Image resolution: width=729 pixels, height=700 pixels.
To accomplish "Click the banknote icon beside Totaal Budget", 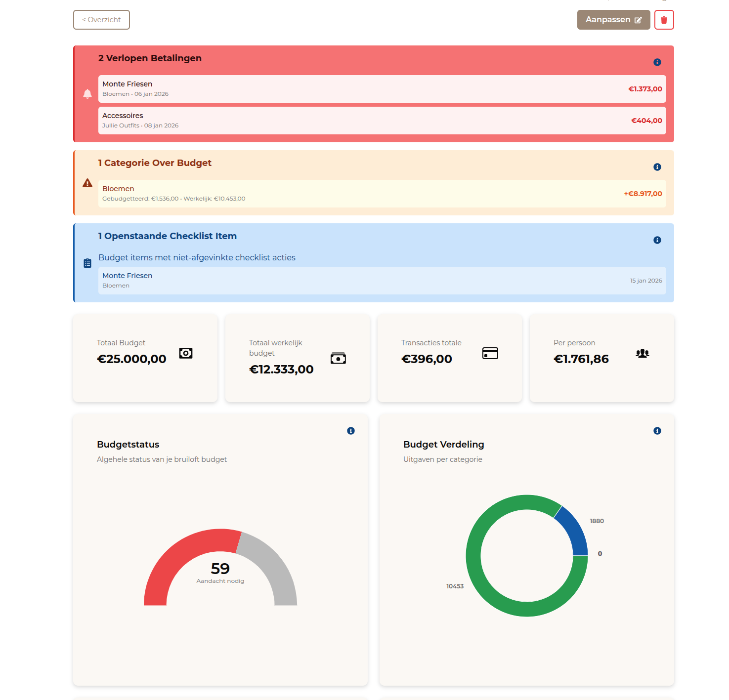I will coord(186,353).
